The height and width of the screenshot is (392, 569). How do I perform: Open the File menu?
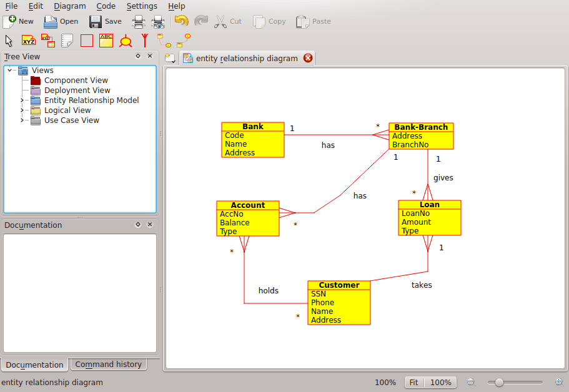pyautogui.click(x=11, y=6)
